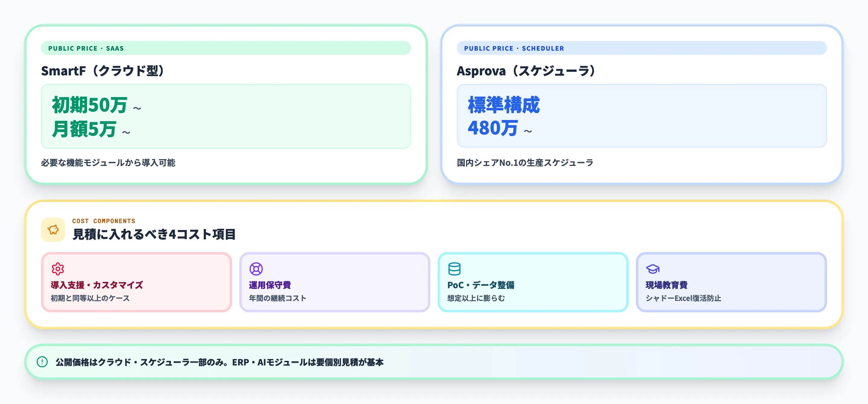Click 初期と同等以上のケース subtitle

[90, 298]
